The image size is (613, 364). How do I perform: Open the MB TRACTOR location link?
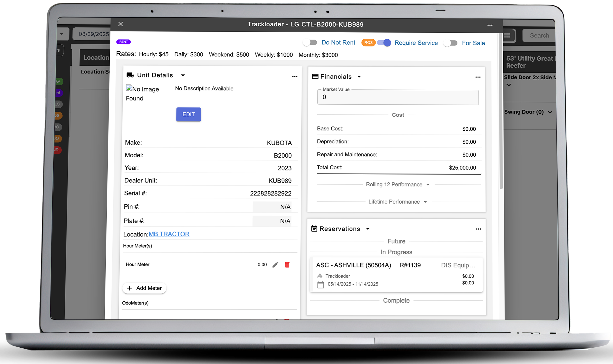[169, 234]
